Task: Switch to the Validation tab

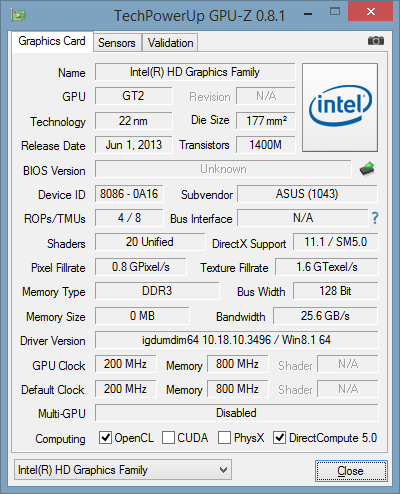Action: click(170, 43)
